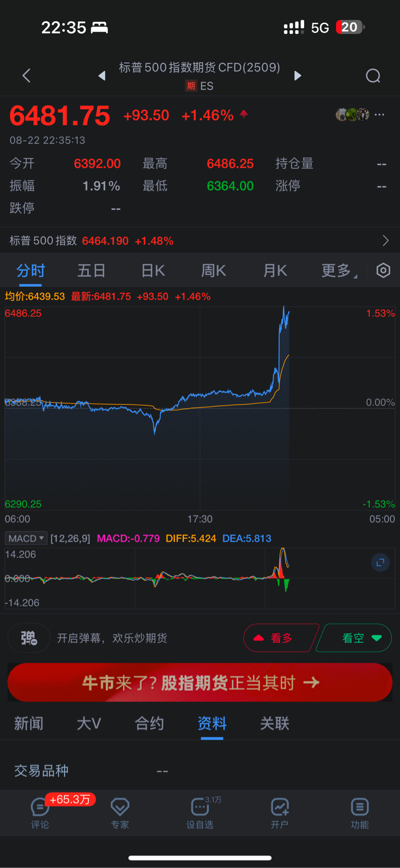Tap the sleep-focus bed icon
The width and height of the screenshot is (400, 868).
tap(99, 28)
